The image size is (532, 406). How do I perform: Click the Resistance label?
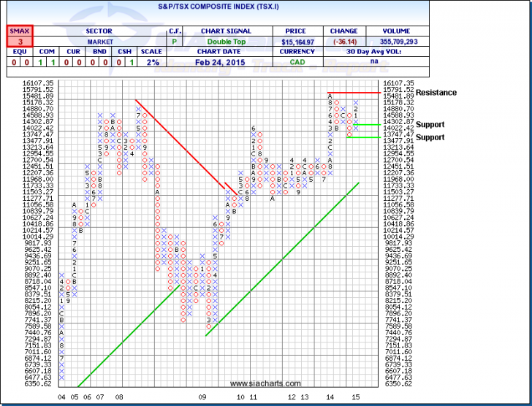[436, 93]
